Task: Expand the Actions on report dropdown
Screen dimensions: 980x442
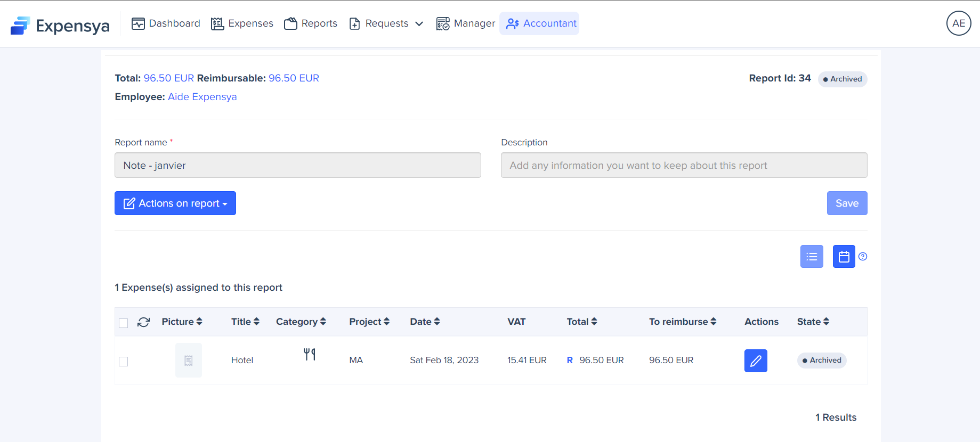Action: pyautogui.click(x=175, y=203)
